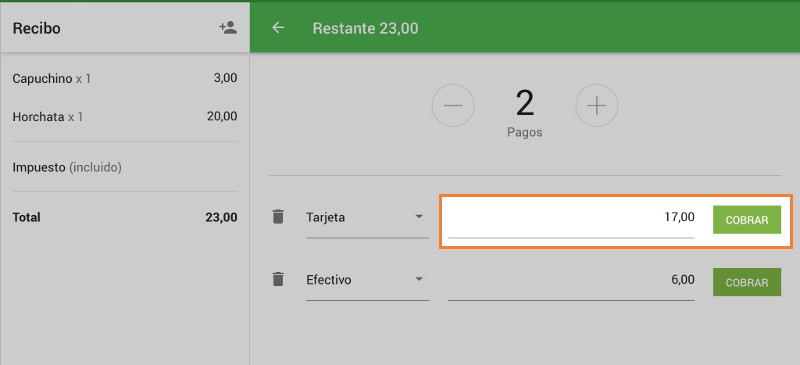Click the Restante 23,00 header title
The image size is (800, 365).
point(365,28)
